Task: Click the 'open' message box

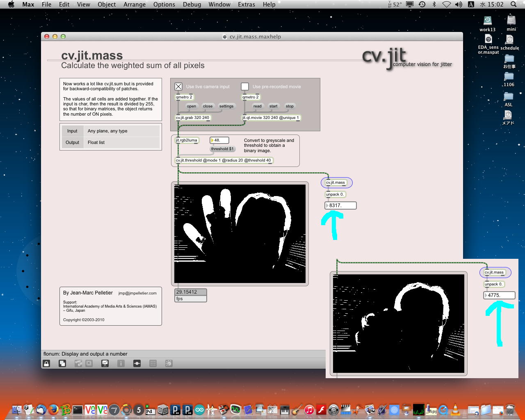Action: click(192, 106)
